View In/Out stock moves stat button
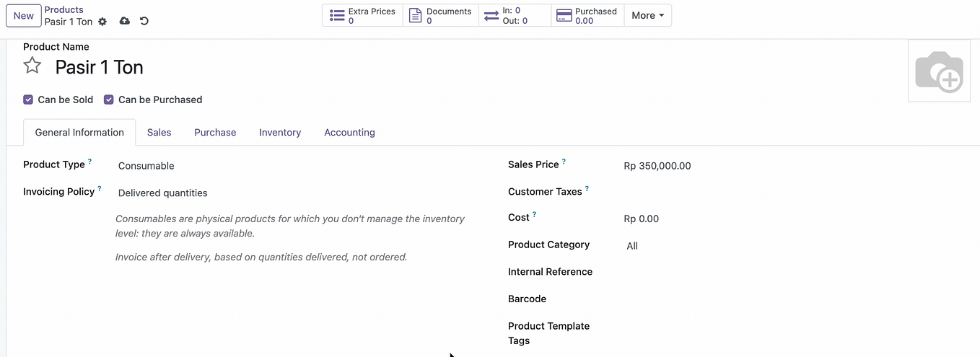The image size is (980, 357). [x=515, y=16]
